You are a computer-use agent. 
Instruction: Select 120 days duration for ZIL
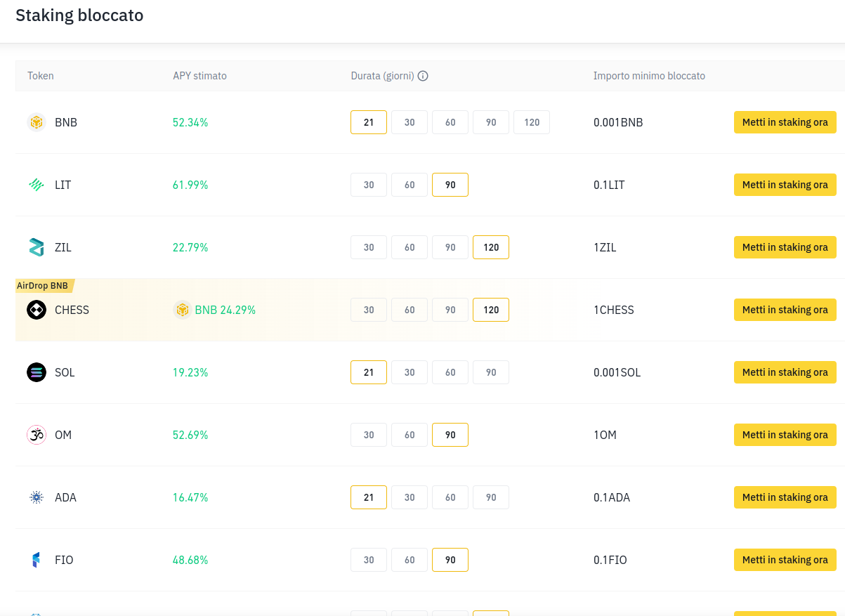point(491,247)
